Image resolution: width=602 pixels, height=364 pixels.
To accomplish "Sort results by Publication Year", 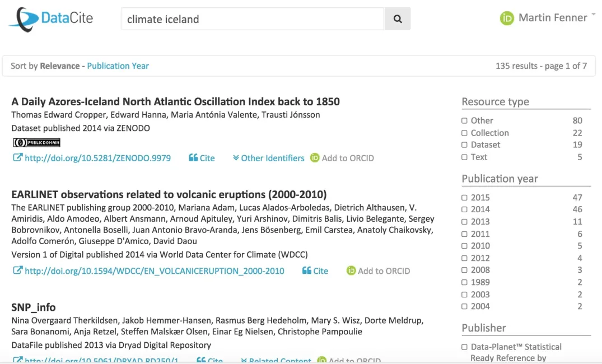I will [x=118, y=66].
